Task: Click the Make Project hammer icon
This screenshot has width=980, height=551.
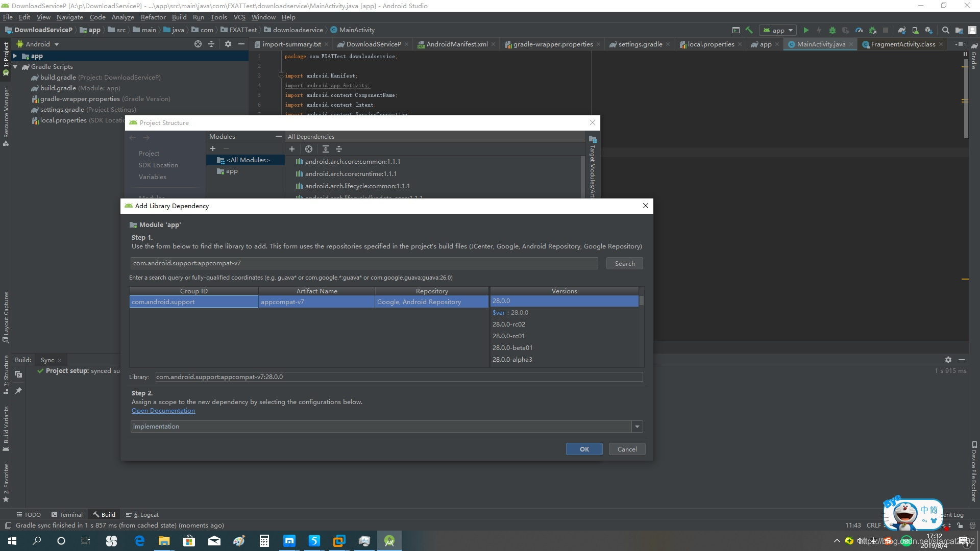Action: pos(749,30)
